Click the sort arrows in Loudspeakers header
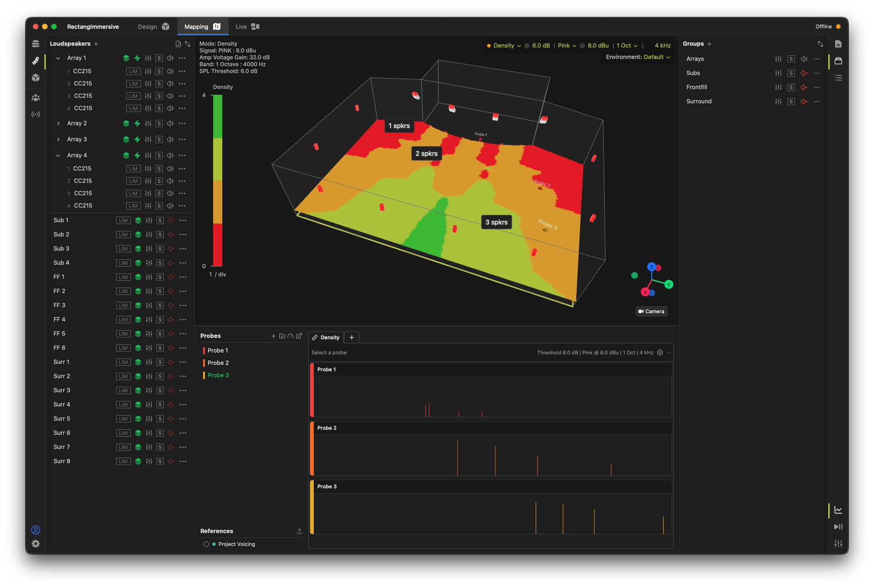This screenshot has height=588, width=874. coord(188,44)
